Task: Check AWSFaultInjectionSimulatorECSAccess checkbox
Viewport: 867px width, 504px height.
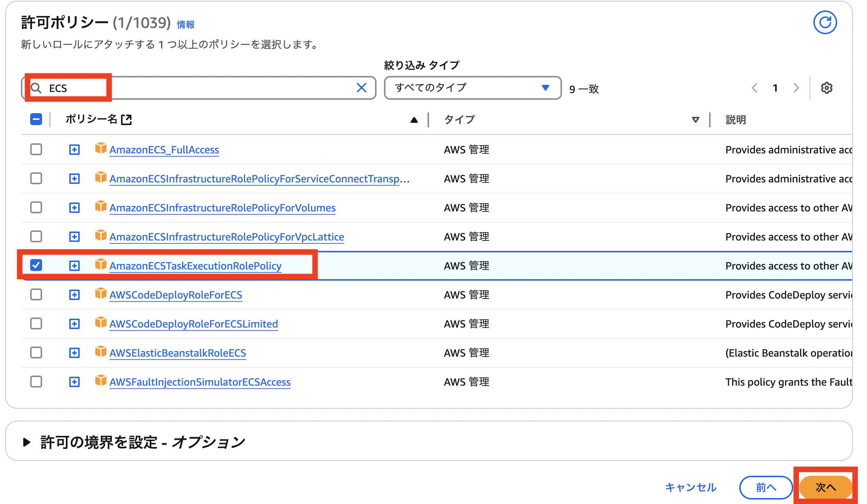Action: [x=36, y=382]
